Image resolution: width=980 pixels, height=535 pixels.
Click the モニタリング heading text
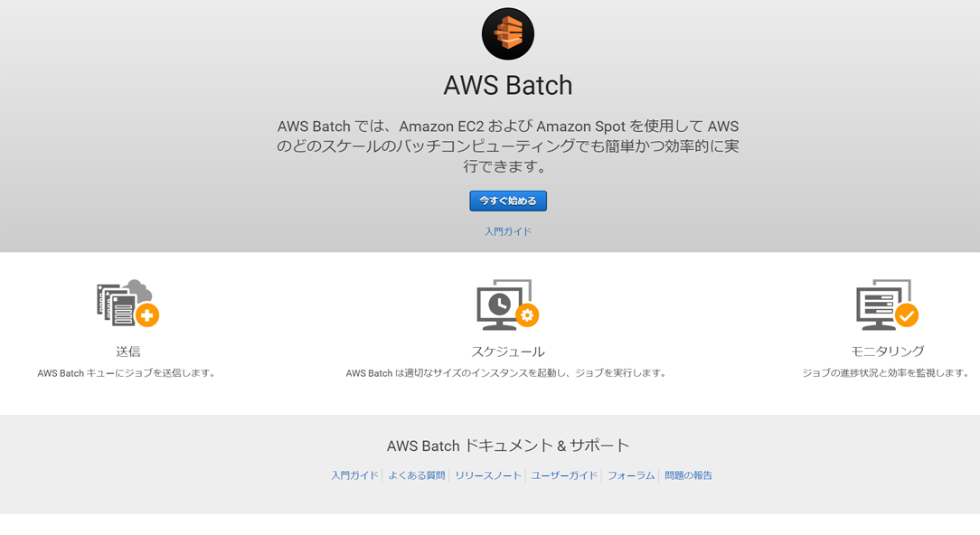[886, 352]
